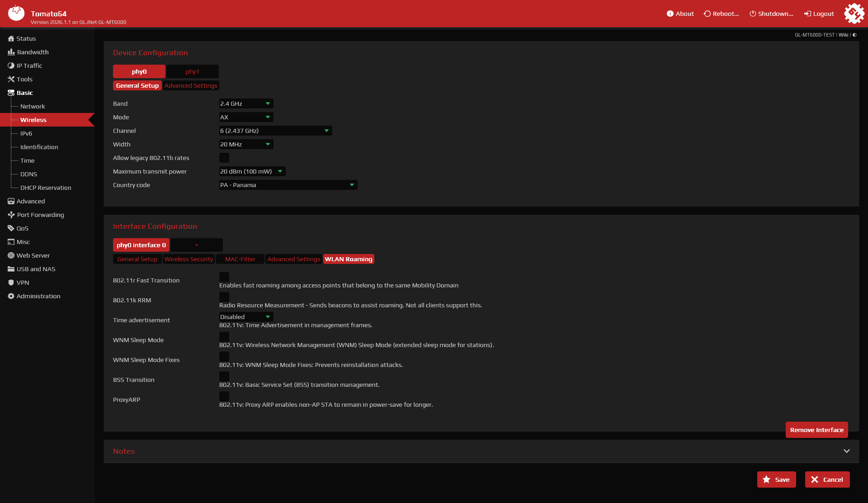Open Tools via the wrench icon
This screenshot has height=503, width=868.
[x=11, y=79]
